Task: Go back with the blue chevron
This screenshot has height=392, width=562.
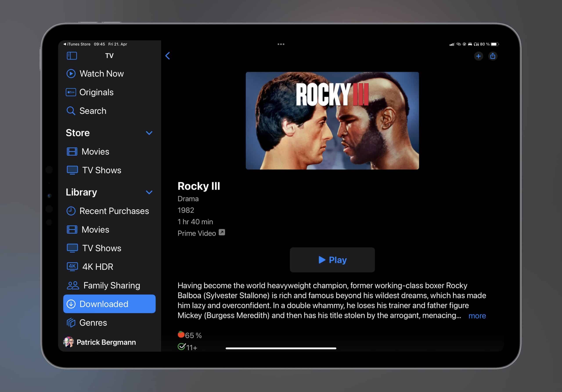Action: pyautogui.click(x=168, y=56)
